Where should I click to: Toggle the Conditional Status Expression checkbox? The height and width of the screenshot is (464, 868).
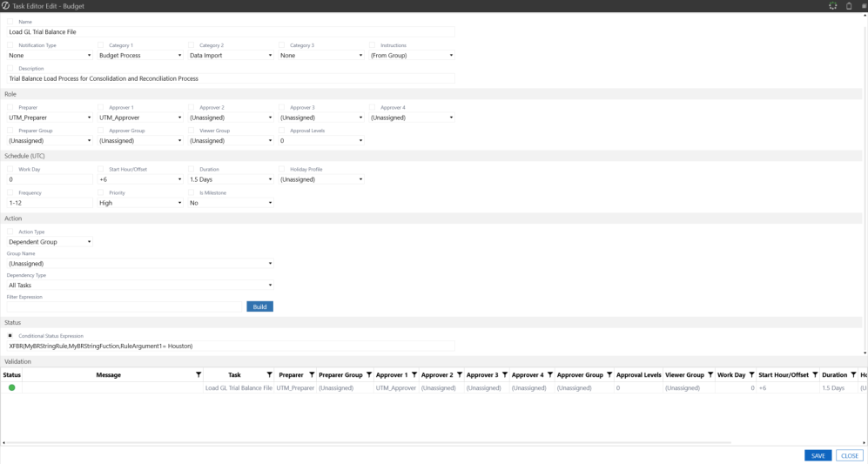coord(10,335)
